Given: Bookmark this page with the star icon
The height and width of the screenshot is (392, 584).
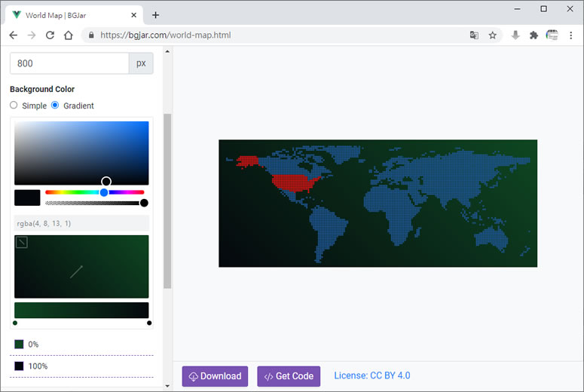Looking at the screenshot, I should [x=492, y=35].
